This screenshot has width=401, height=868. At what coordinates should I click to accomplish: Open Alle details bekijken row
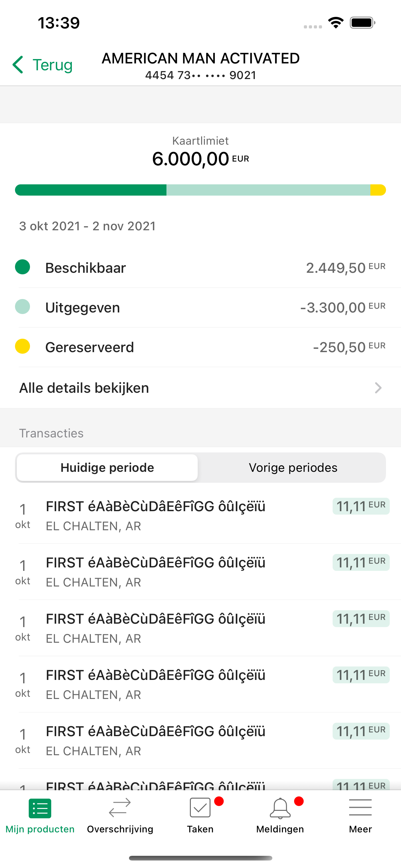click(200, 388)
